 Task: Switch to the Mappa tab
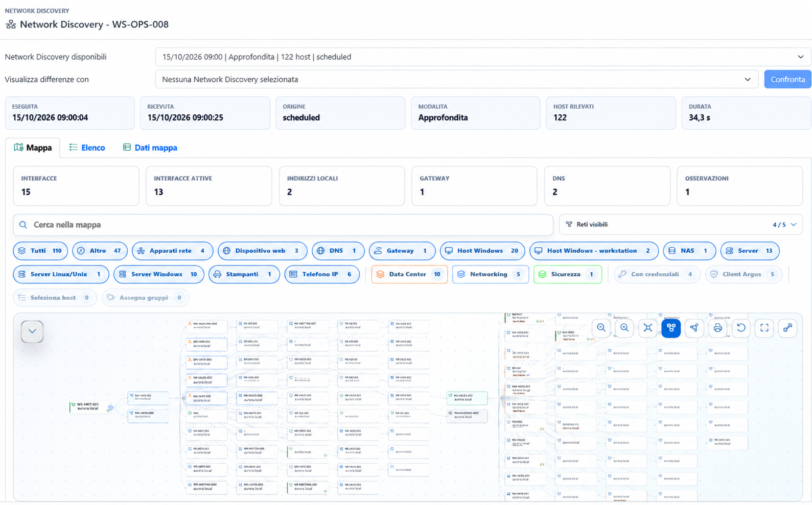pos(33,148)
